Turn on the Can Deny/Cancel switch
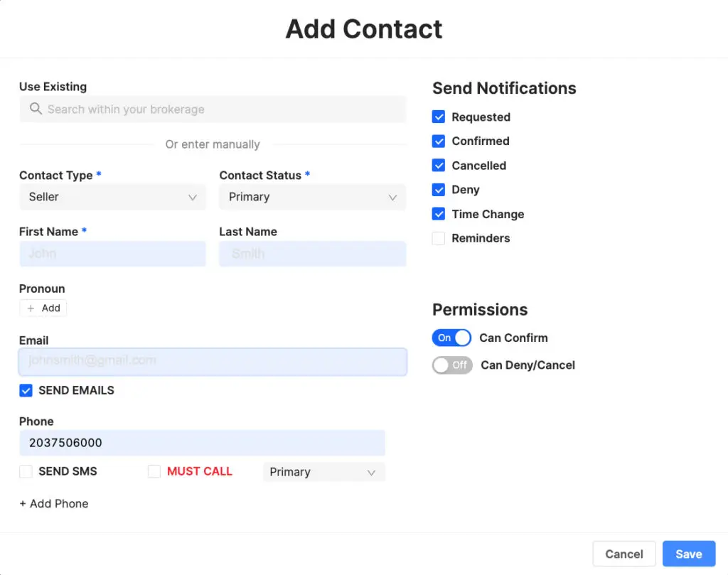This screenshot has height=575, width=728. [x=452, y=365]
